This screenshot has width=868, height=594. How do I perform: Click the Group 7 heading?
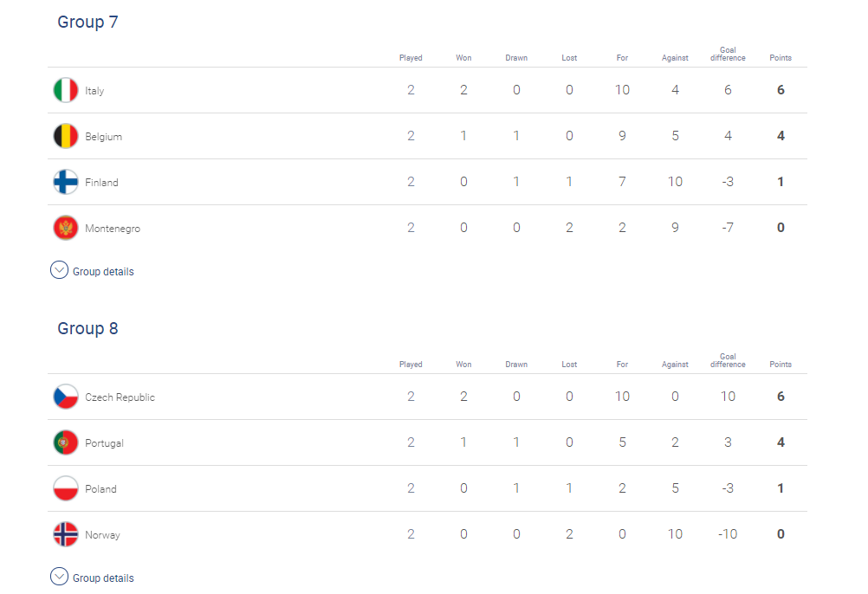click(87, 22)
